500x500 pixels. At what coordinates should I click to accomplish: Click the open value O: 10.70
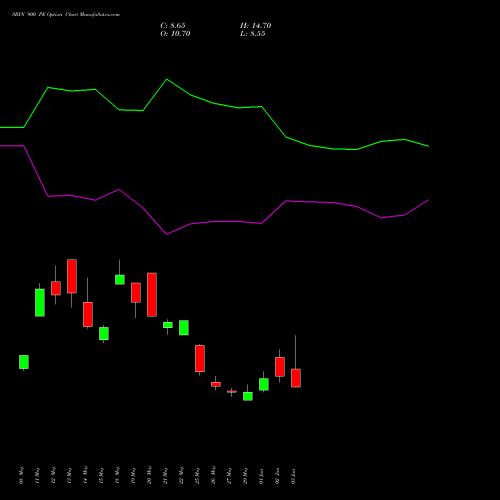pyautogui.click(x=175, y=34)
